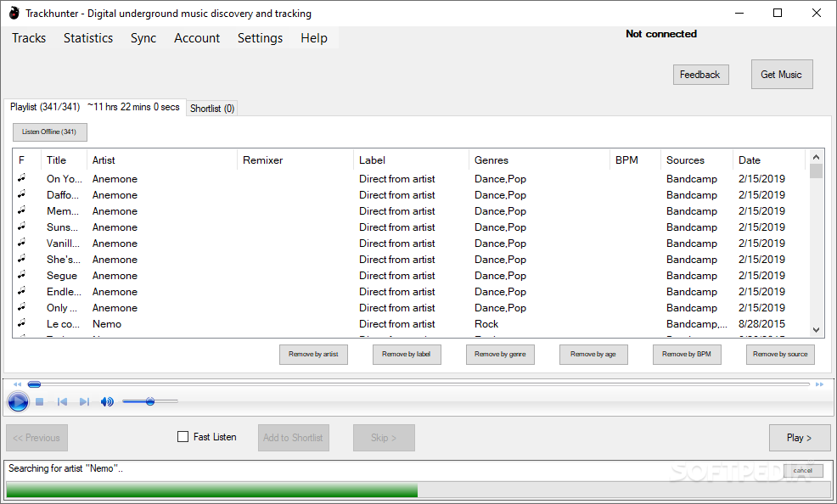Screen dimensions: 837x504
Task: Enable the Fast Listen checkbox
Action: pos(183,437)
